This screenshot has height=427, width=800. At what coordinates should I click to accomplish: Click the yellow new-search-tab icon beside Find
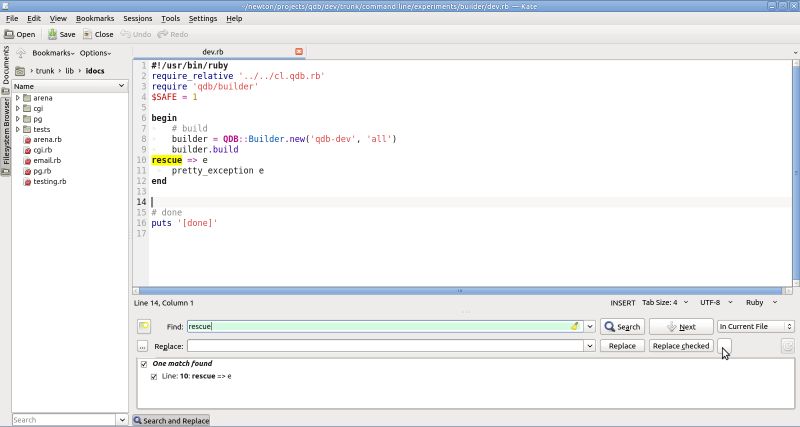[x=144, y=326]
